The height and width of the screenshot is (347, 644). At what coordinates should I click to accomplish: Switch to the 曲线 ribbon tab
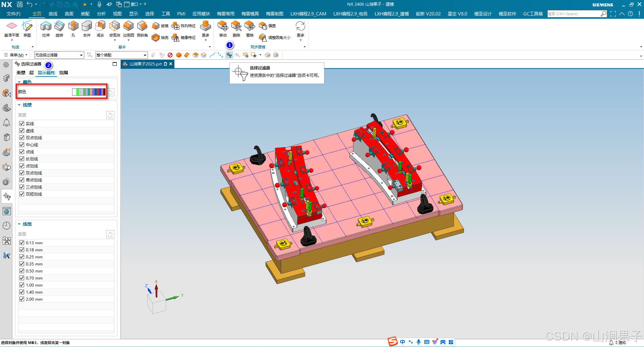pyautogui.click(x=53, y=14)
